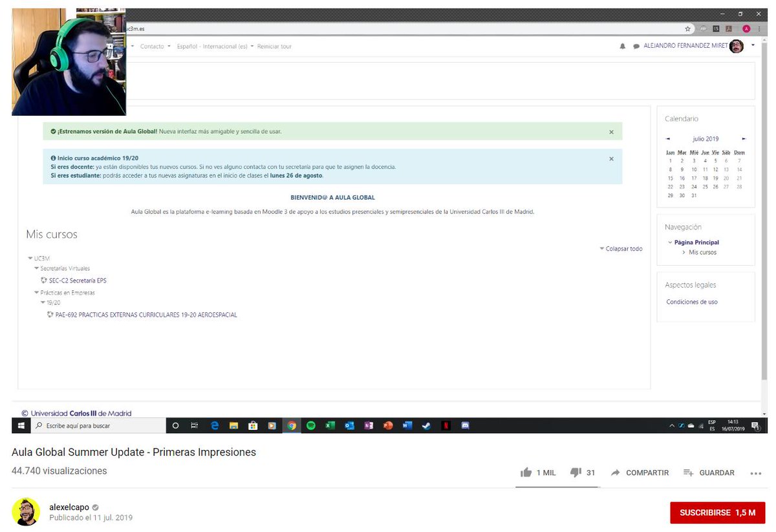This screenshot has width=776, height=532.
Task: Collapse the 'Secretarías Virtuales' node
Action: pyautogui.click(x=37, y=268)
